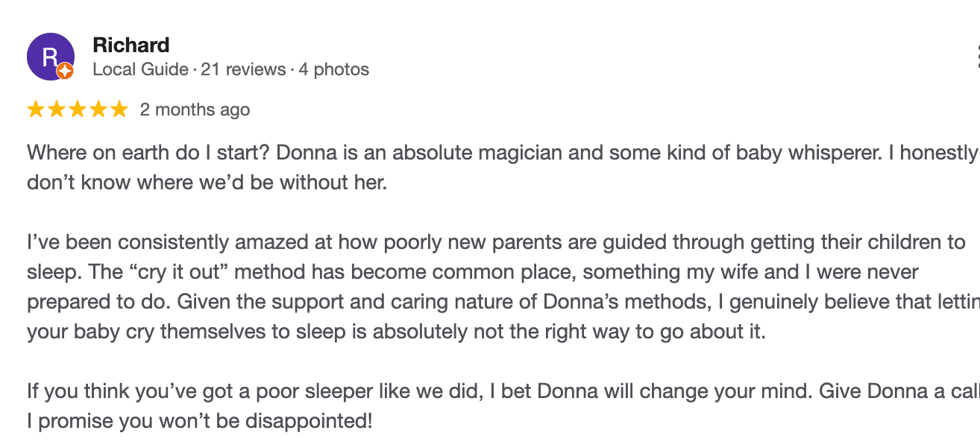Click the fourth rating star
Screen dimensions: 980x442
[98, 110]
